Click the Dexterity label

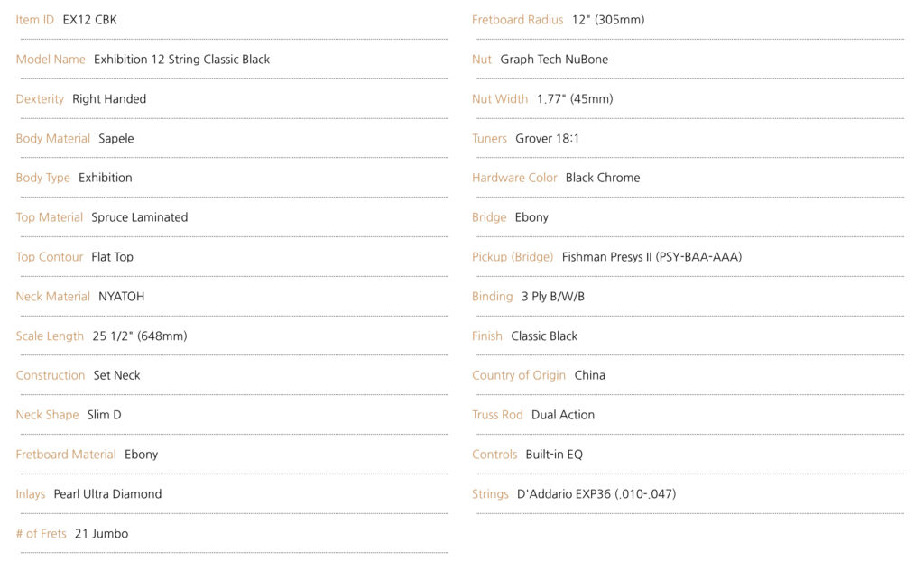pos(40,99)
